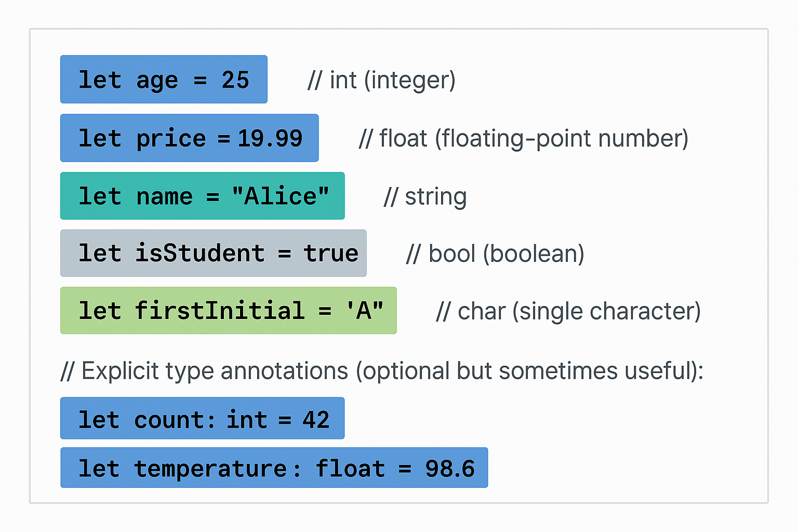Screen dimensions: 798x532
Task: Click the variable name "temperature"
Action: point(210,469)
